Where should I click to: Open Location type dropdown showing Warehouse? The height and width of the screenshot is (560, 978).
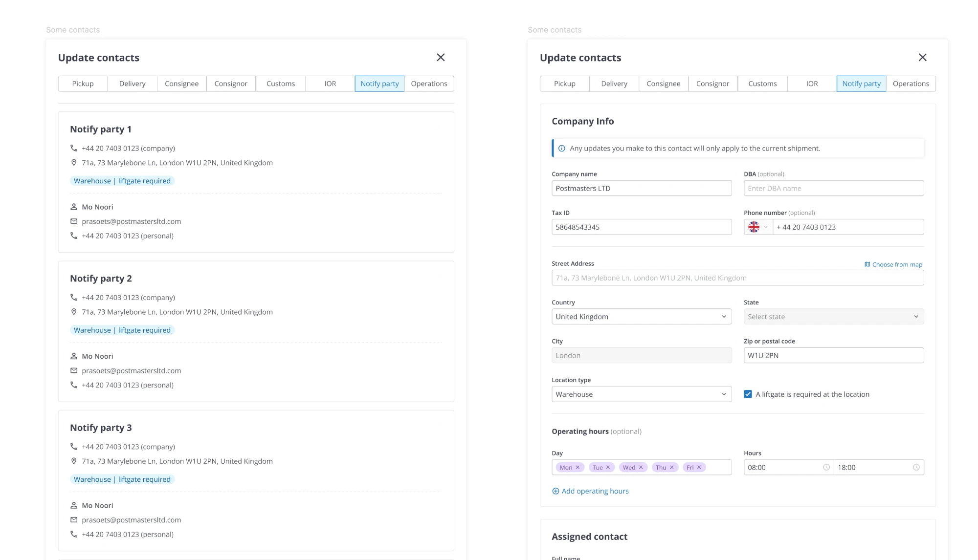(642, 394)
